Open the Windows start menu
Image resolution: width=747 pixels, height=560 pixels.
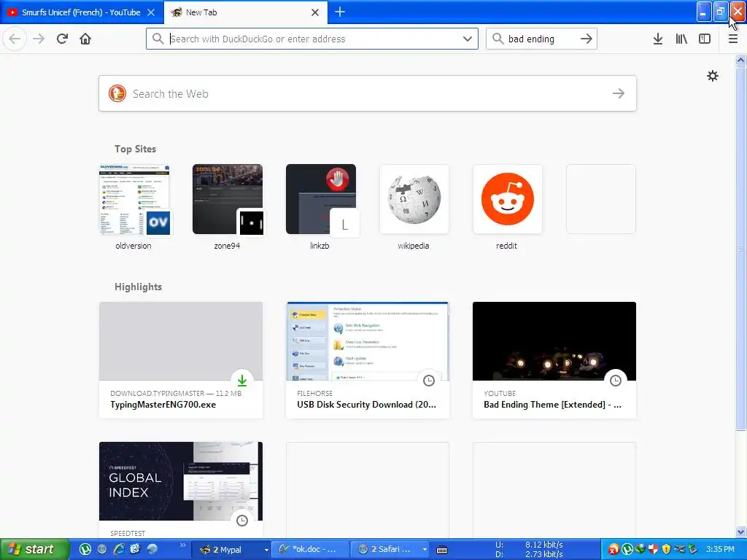pos(34,549)
